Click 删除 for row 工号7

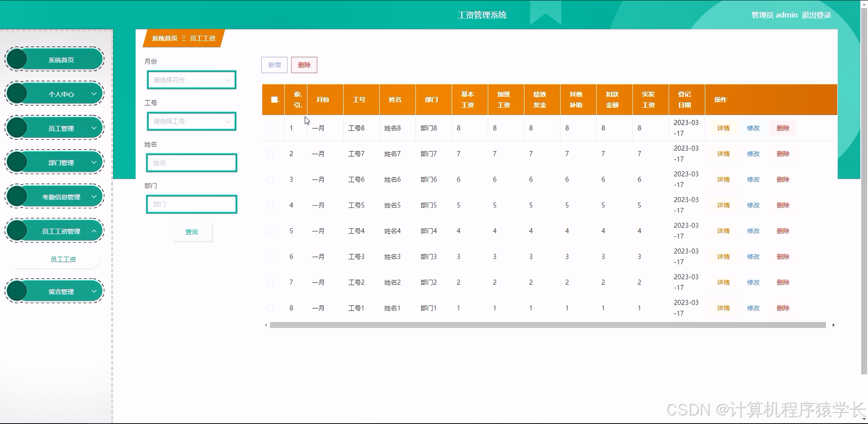(x=783, y=154)
